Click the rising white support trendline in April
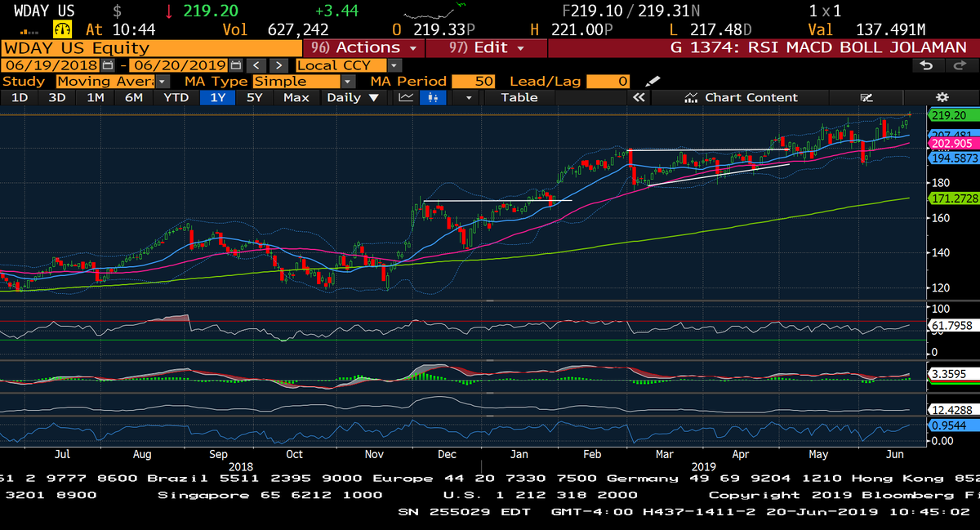 tap(718, 175)
